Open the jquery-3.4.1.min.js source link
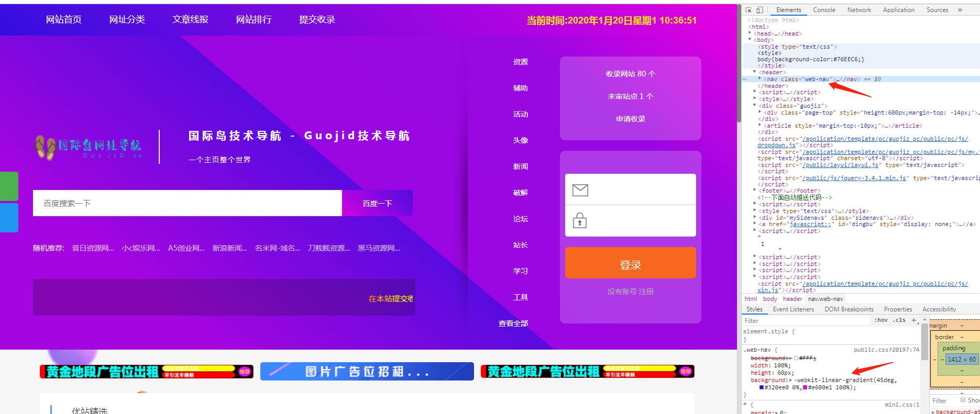 [854, 178]
